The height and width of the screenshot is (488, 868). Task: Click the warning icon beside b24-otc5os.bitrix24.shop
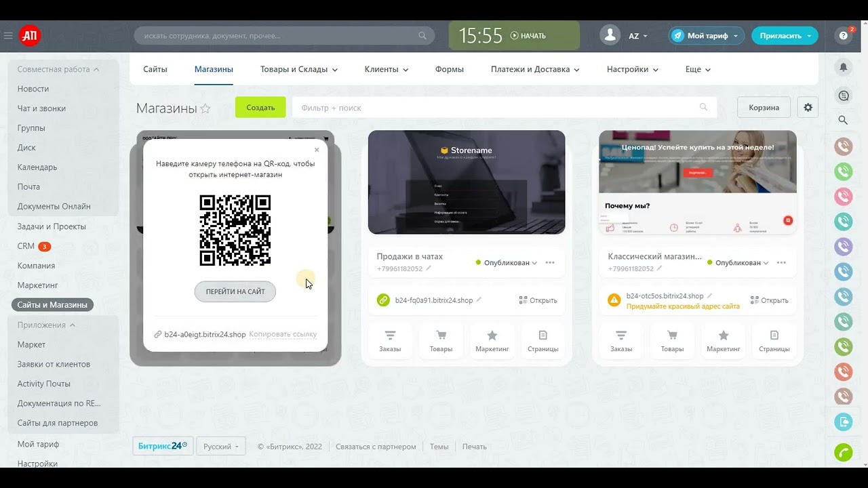[x=614, y=300]
